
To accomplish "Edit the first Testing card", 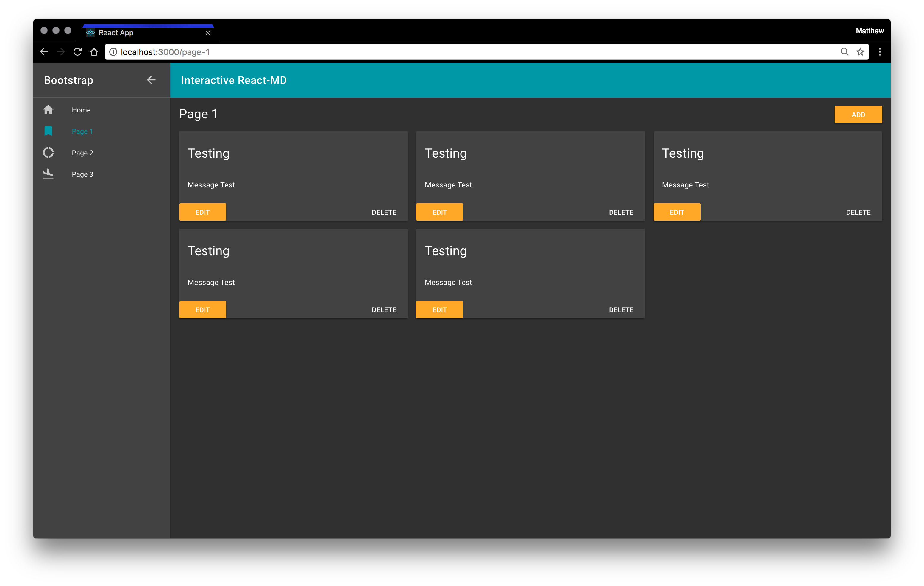I will click(x=203, y=212).
